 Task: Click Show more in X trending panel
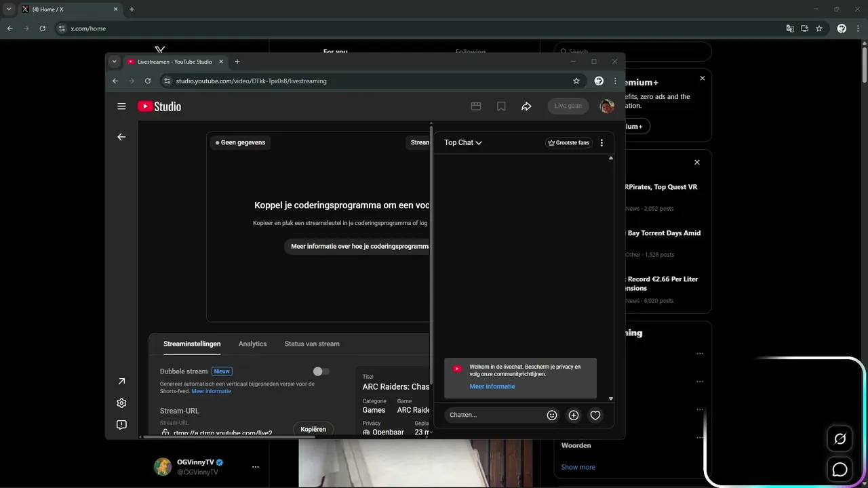click(578, 467)
